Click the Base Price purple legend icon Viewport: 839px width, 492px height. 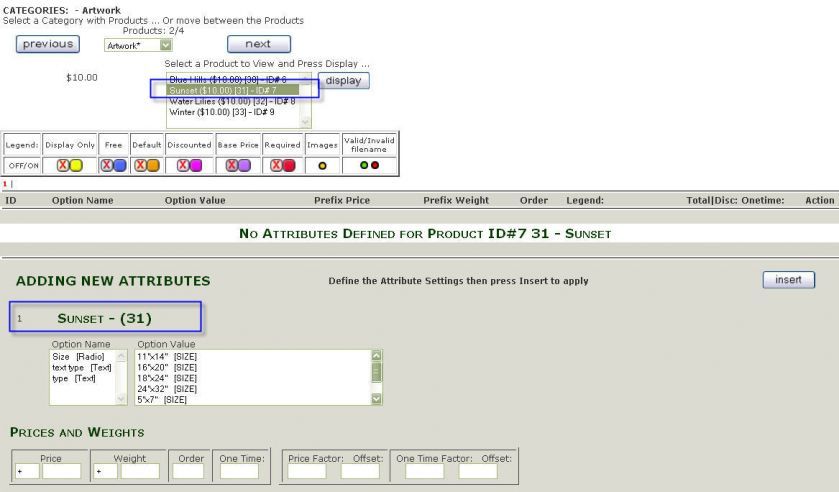[244, 166]
